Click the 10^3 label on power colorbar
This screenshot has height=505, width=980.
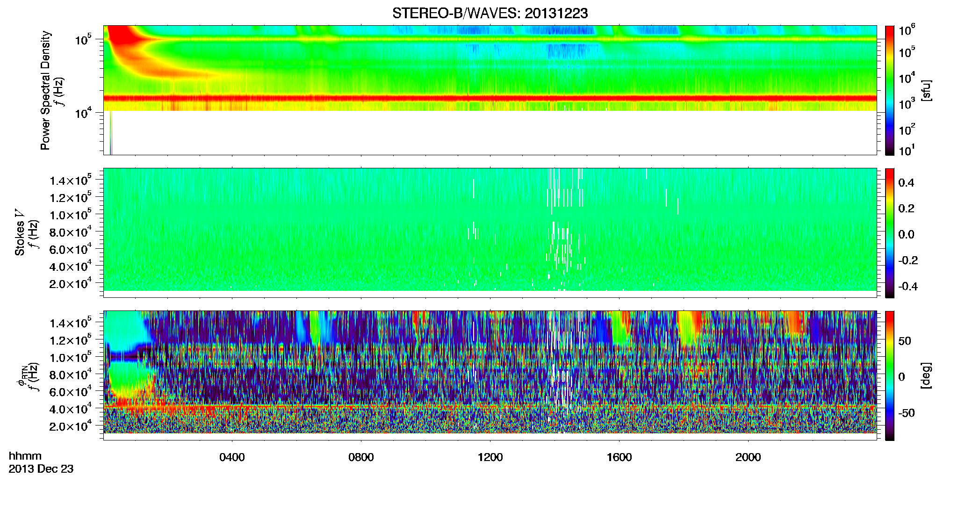[907, 104]
